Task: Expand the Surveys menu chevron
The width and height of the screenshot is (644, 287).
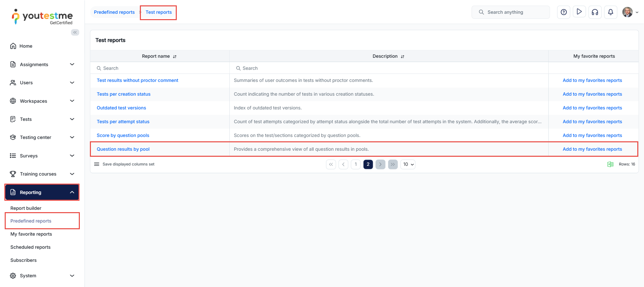Action: coord(72,156)
